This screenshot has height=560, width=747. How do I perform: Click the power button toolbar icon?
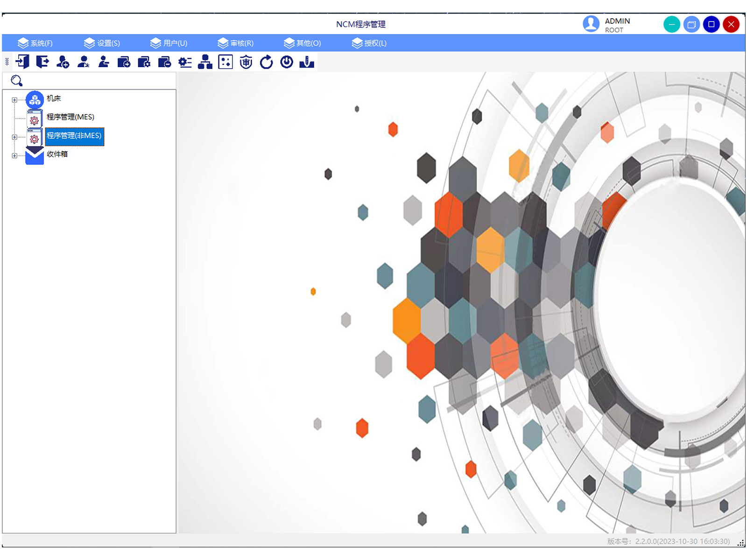pyautogui.click(x=287, y=62)
